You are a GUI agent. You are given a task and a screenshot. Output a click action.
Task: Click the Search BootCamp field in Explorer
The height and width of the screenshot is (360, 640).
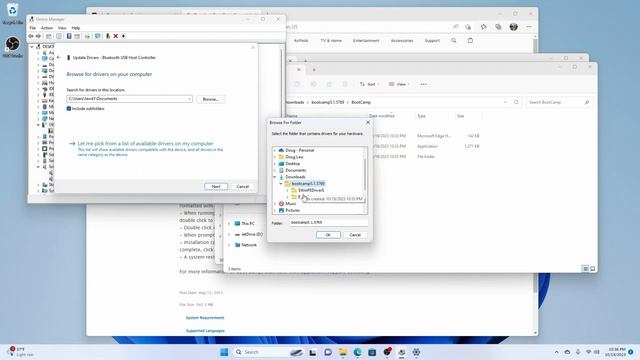(558, 102)
